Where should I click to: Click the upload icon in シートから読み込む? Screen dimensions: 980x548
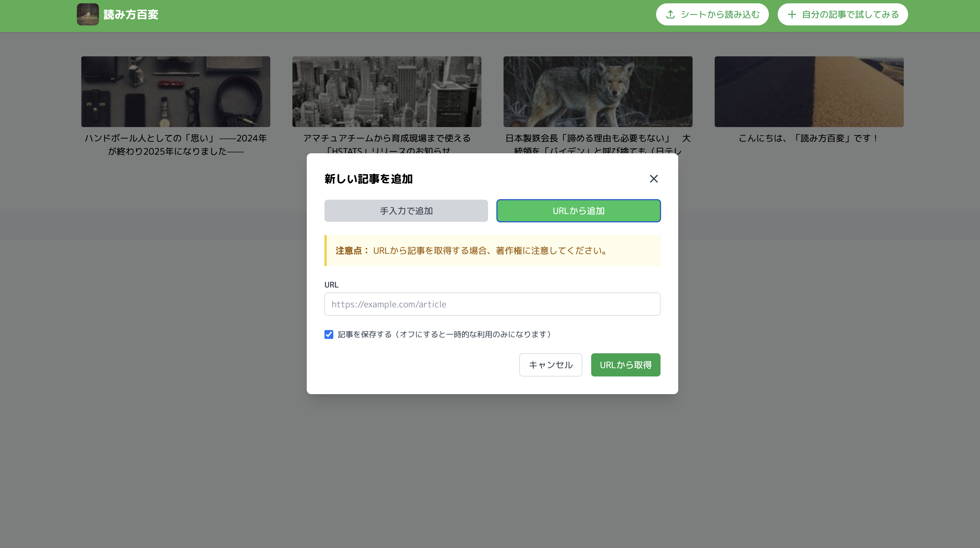coord(670,14)
